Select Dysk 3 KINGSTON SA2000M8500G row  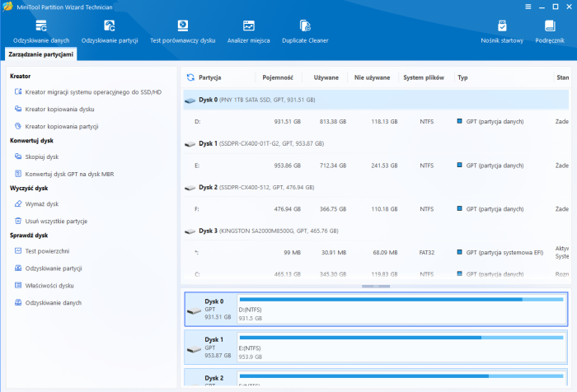tap(376, 231)
